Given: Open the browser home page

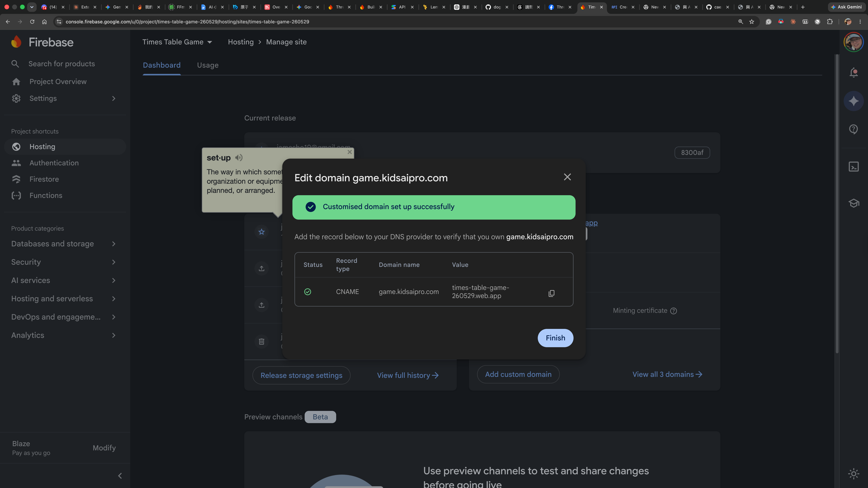Looking at the screenshot, I should coord(44,22).
